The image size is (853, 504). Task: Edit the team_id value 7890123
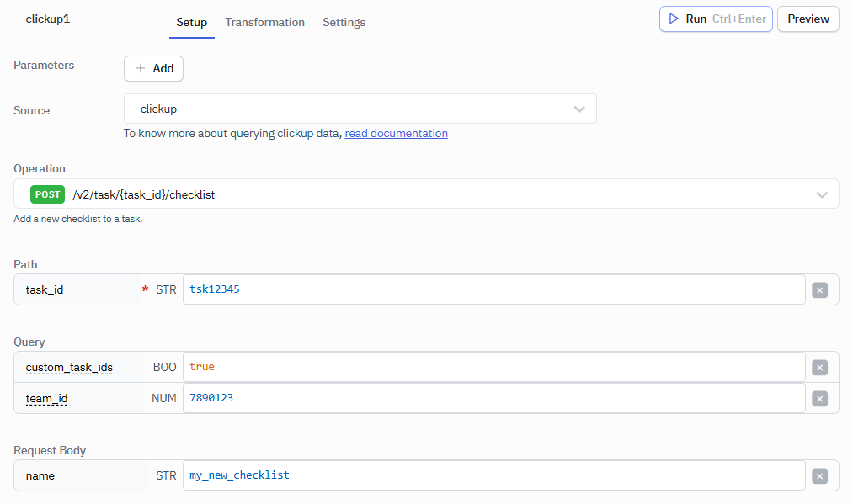pyautogui.click(x=494, y=398)
